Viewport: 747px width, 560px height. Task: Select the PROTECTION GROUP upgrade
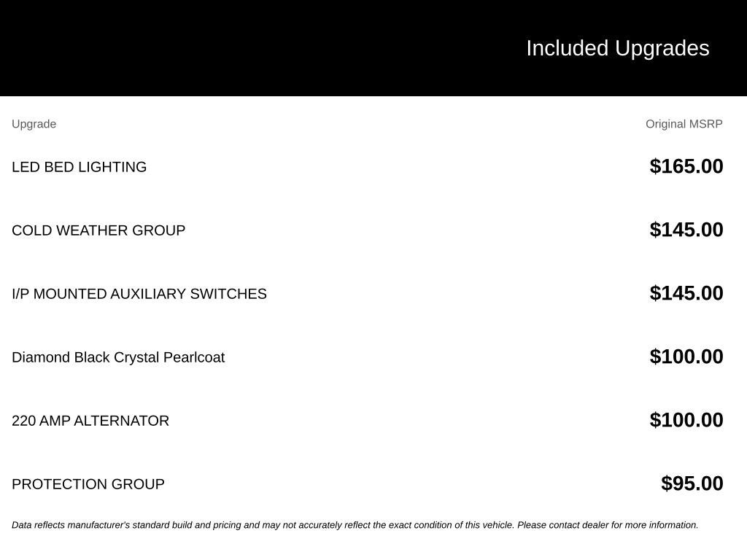88,484
